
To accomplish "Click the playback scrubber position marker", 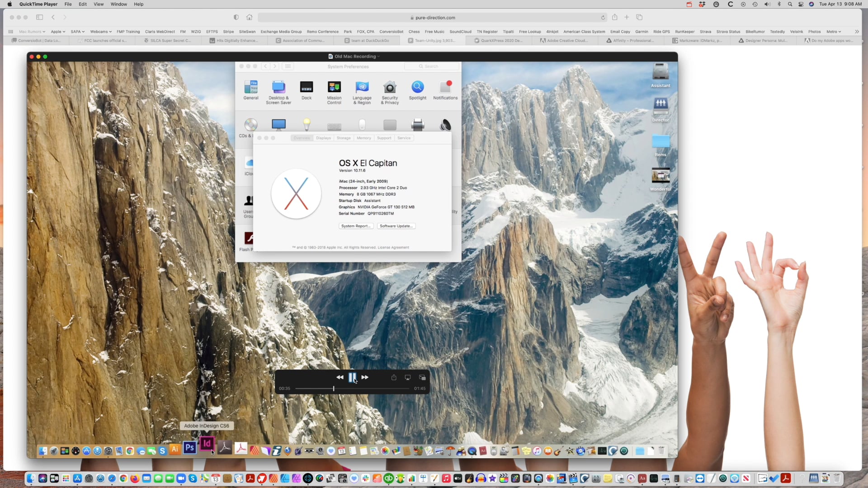I will (x=334, y=388).
